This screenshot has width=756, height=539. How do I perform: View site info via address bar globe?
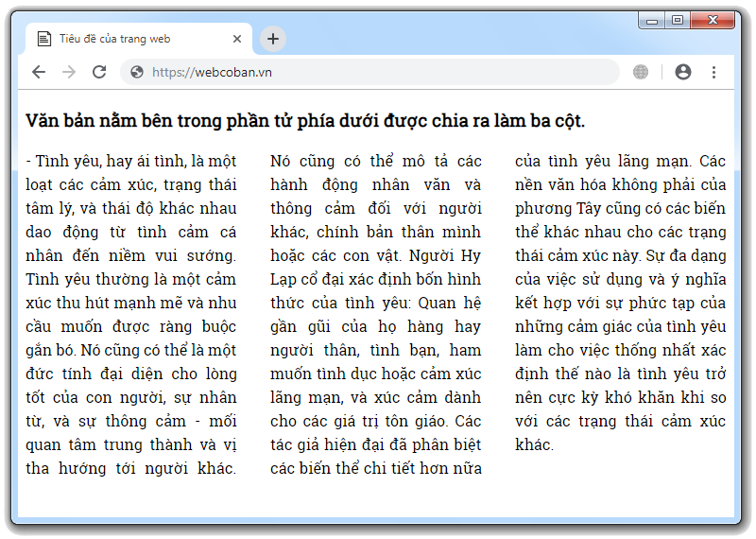[x=137, y=72]
